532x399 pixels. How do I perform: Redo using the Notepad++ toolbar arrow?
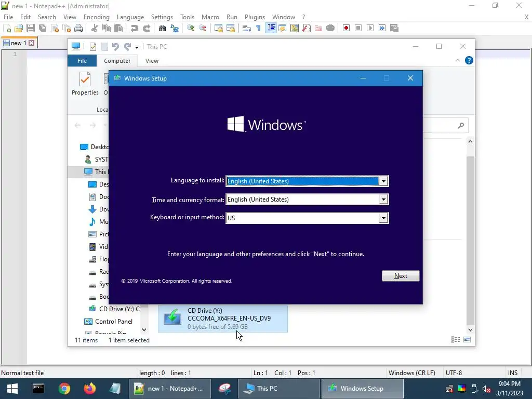pyautogui.click(x=146, y=28)
